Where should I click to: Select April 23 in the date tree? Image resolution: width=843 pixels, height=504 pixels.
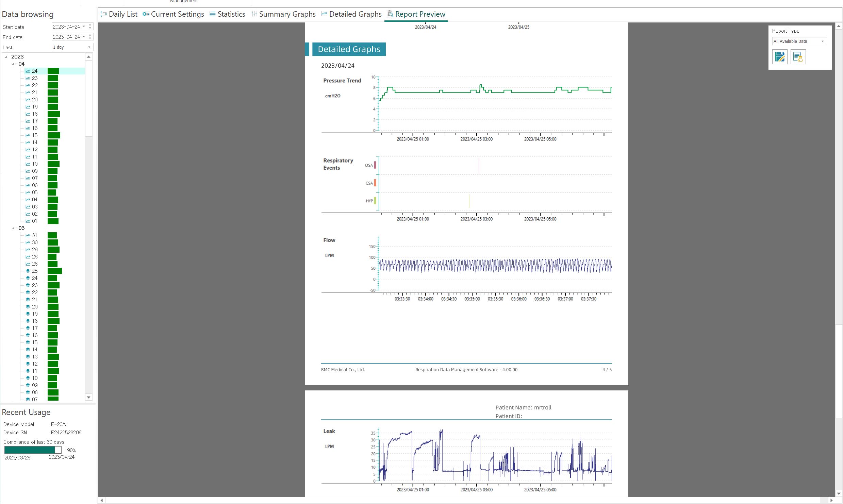(x=35, y=78)
